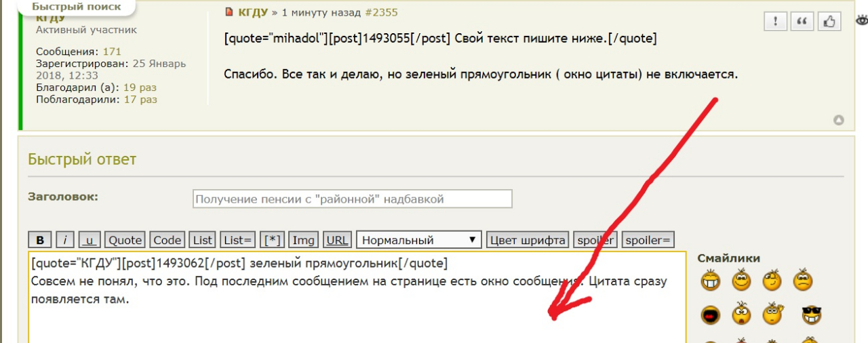The image size is (868, 343).
Task: Click the report post exclamation icon
Action: click(x=775, y=22)
